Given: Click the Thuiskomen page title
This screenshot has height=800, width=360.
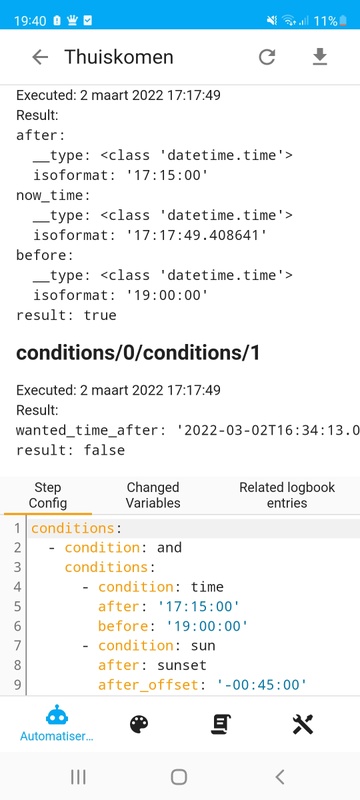Looking at the screenshot, I should click(119, 57).
